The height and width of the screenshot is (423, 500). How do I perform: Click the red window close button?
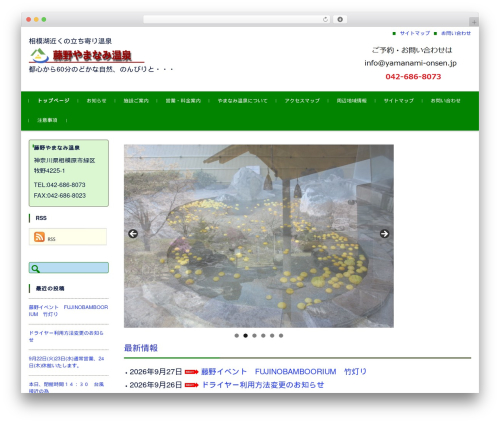pyautogui.click(x=29, y=19)
